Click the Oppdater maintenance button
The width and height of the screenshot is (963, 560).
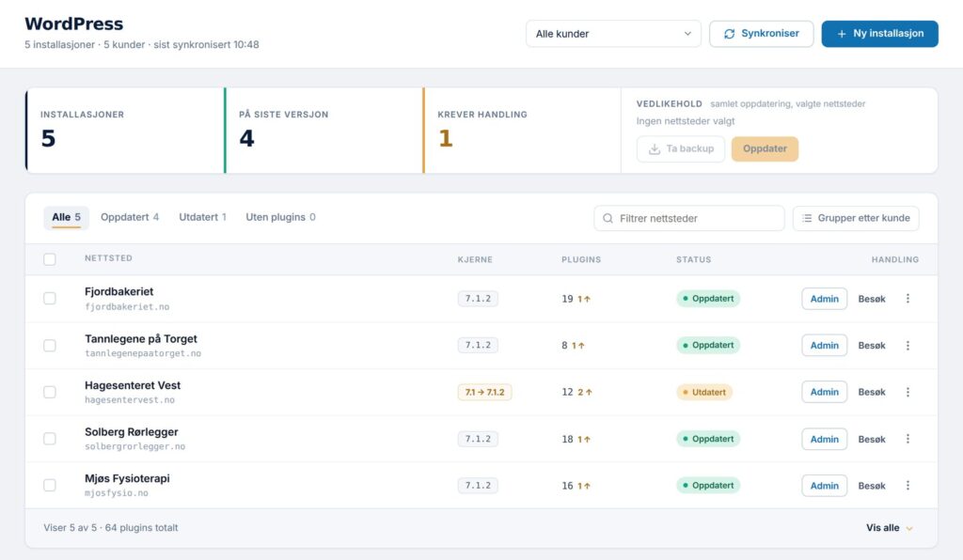765,149
